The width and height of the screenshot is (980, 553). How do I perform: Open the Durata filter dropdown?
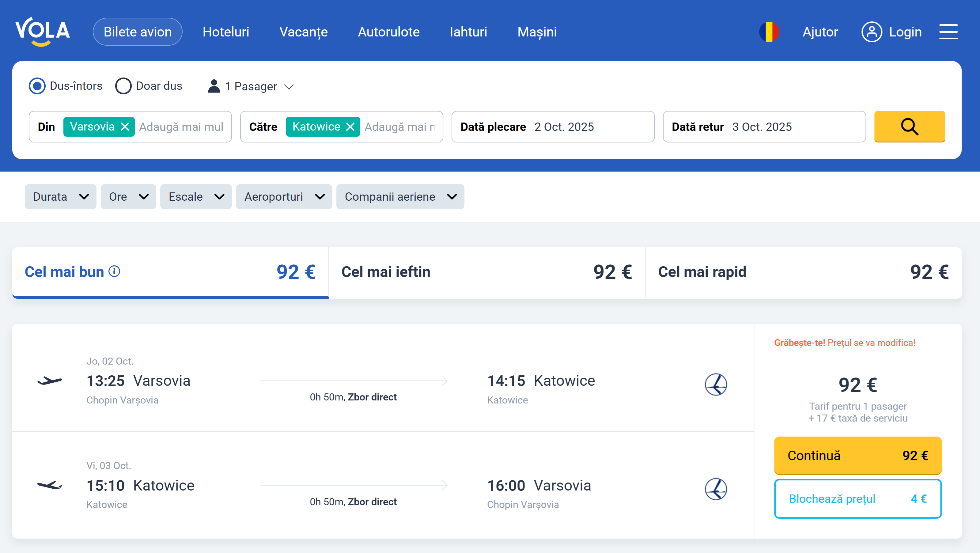point(60,196)
